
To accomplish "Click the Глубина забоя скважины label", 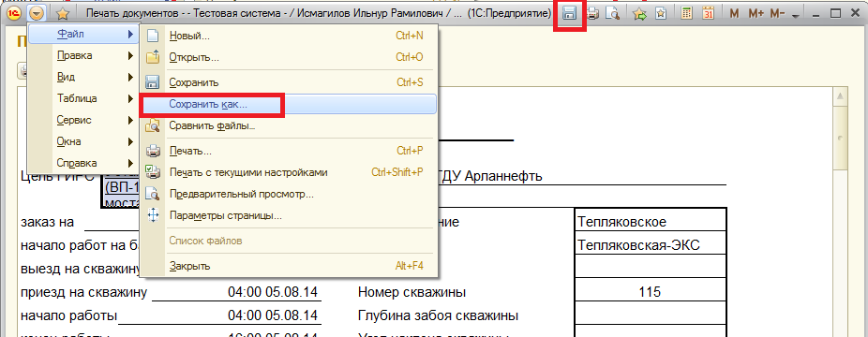I will coord(438,315).
